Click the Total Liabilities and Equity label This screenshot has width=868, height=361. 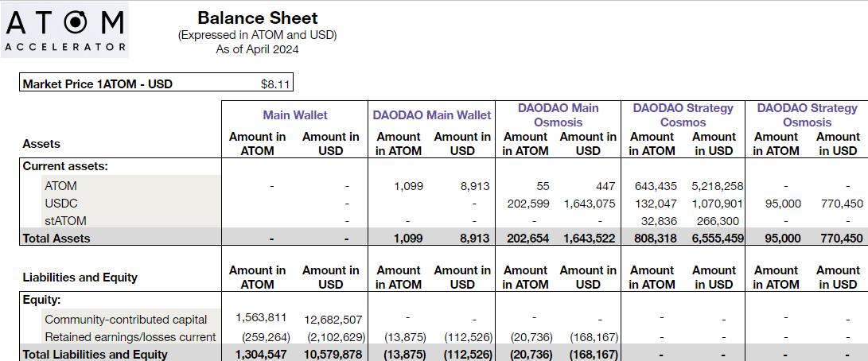click(x=95, y=354)
